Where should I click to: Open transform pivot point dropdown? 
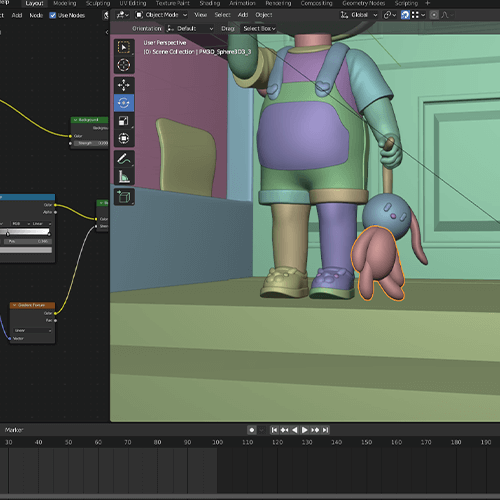pyautogui.click(x=389, y=15)
